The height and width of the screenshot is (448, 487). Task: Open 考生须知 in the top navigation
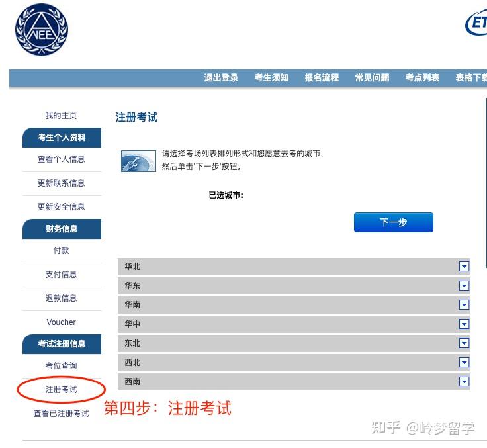271,77
